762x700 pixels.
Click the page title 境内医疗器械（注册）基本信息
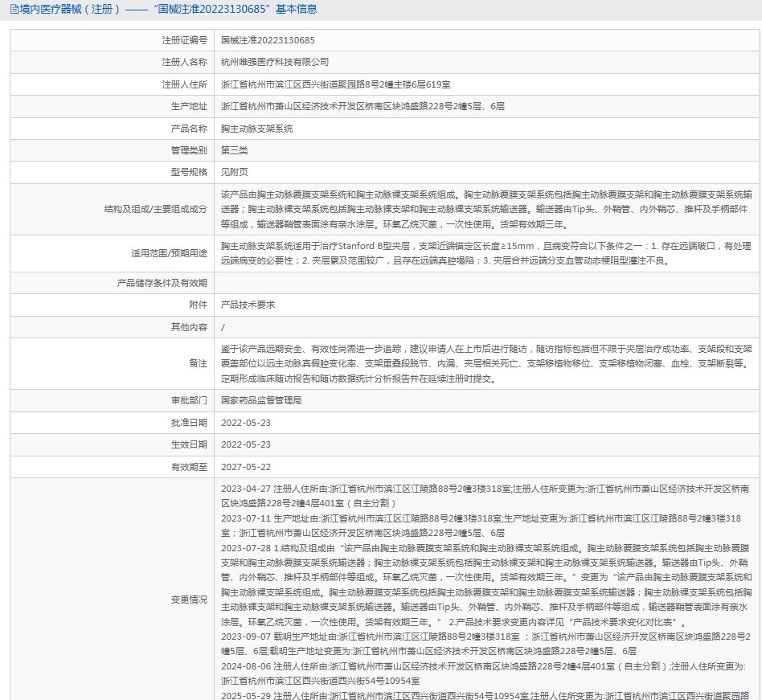coord(168,9)
